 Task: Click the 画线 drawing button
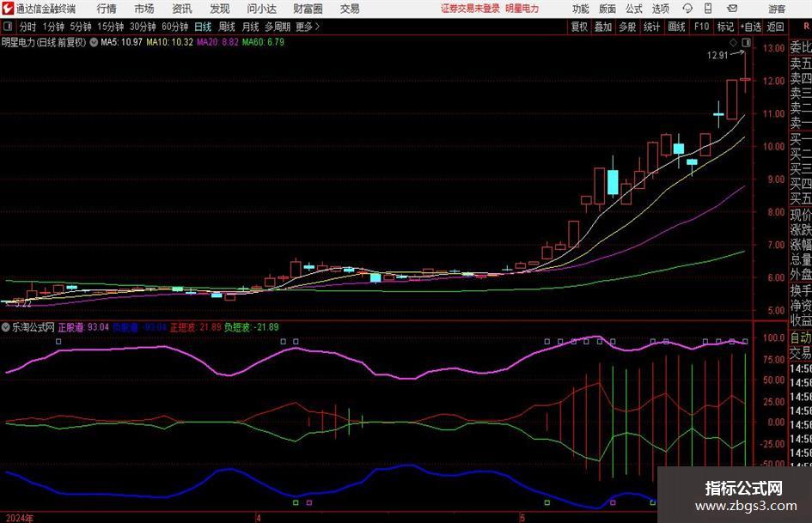pyautogui.click(x=676, y=27)
